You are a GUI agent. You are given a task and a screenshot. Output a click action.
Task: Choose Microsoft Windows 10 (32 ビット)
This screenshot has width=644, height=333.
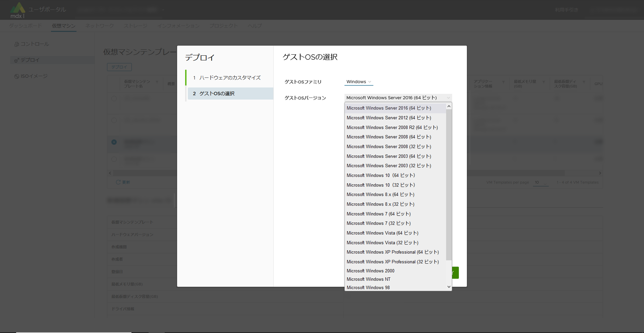point(395,185)
